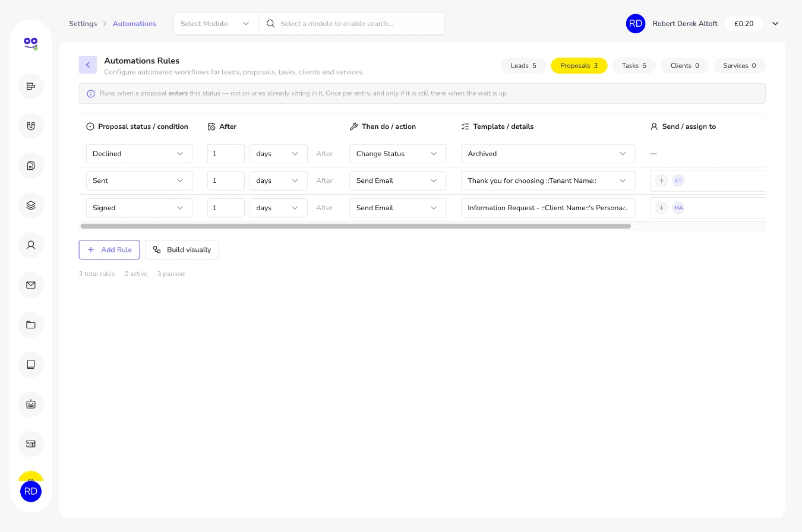Switch to the Services tab

point(740,65)
